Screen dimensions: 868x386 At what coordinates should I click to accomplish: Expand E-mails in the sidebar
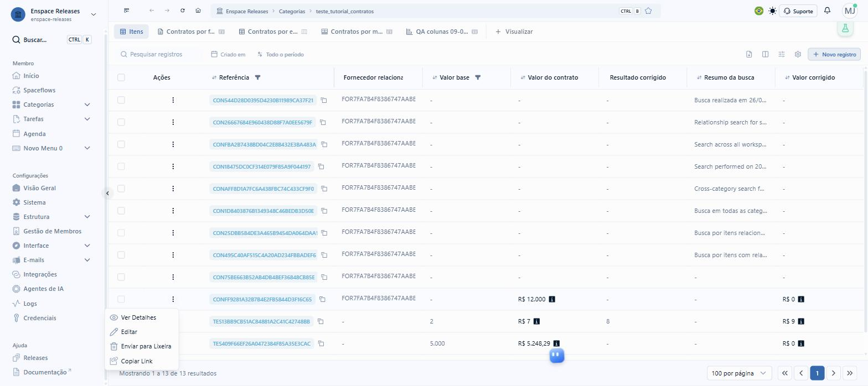tap(87, 260)
